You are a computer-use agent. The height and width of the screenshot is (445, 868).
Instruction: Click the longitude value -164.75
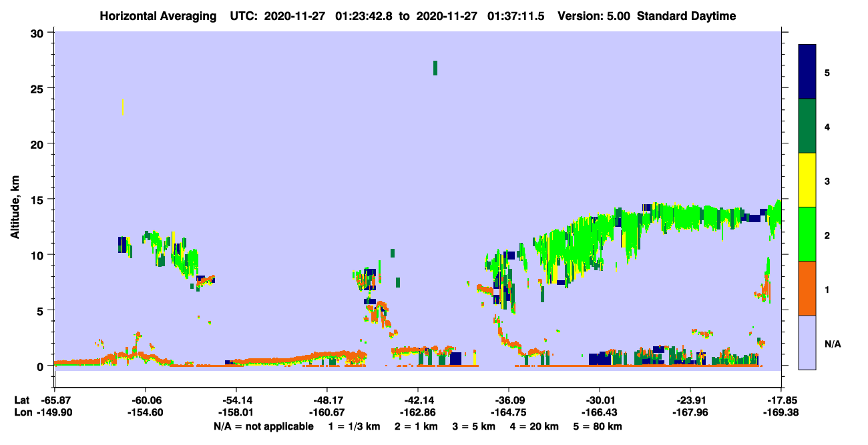(x=509, y=413)
